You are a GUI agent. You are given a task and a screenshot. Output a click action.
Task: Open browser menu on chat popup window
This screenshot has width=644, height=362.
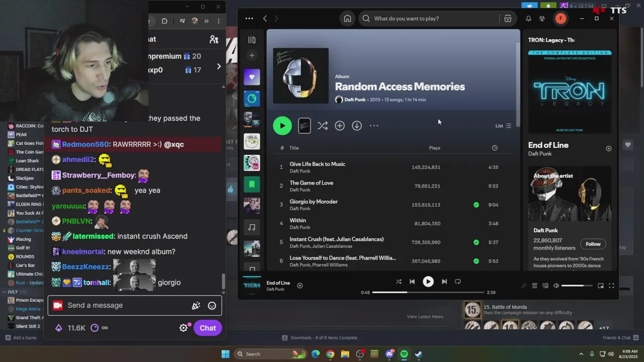[x=218, y=21]
